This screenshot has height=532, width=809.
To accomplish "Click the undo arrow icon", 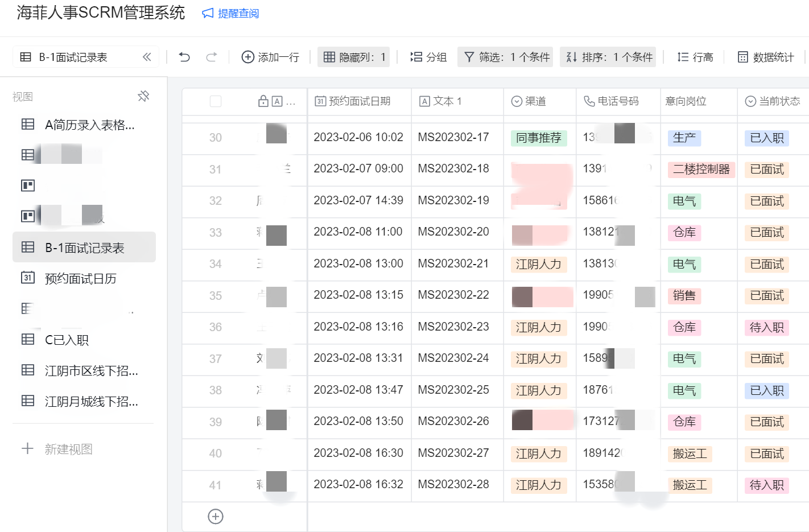I will [184, 57].
